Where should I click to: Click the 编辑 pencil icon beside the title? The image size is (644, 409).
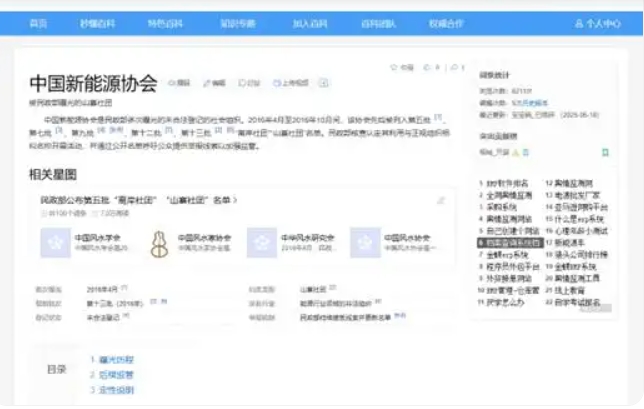click(207, 83)
